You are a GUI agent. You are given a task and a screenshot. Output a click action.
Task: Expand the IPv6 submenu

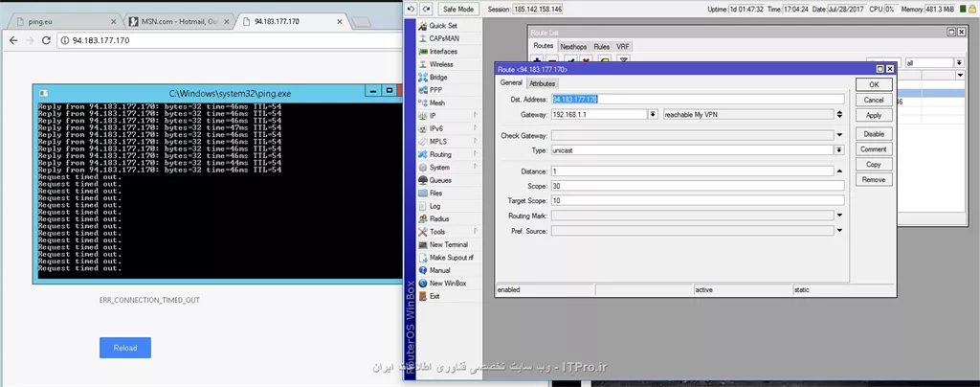[x=476, y=128]
